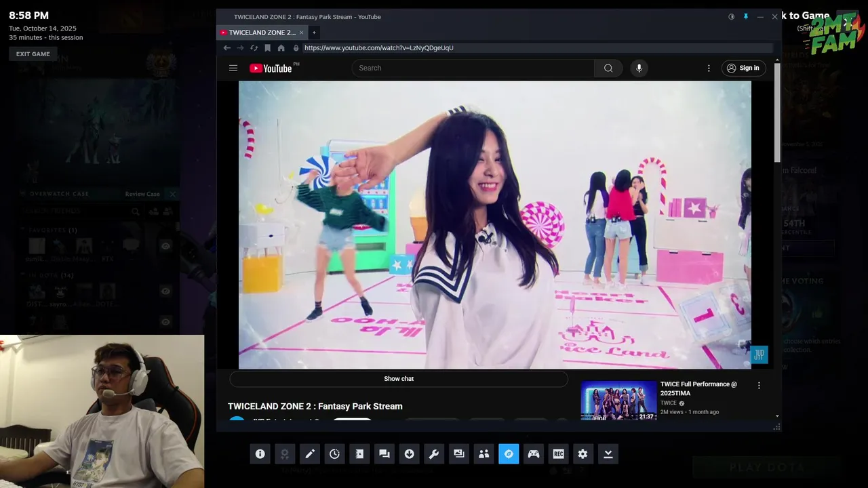Open a new browser tab with plus button

point(314,33)
